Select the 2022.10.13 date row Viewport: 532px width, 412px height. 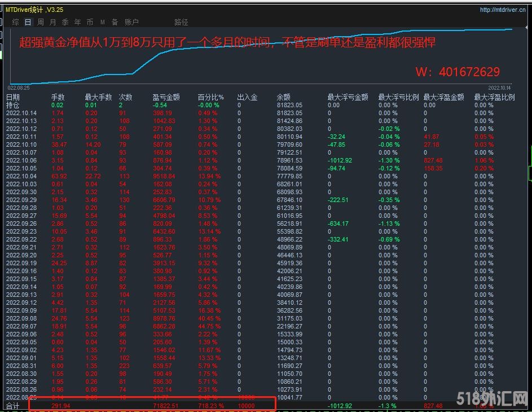coord(21,121)
